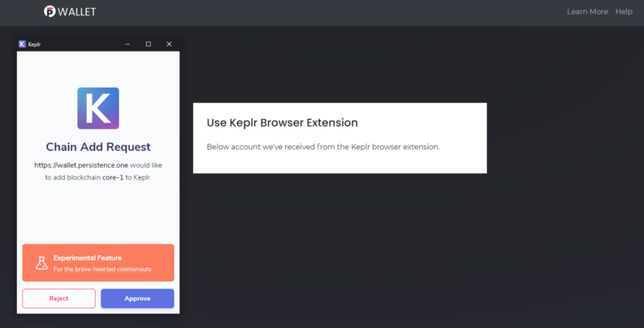Click the large Keplr logo
This screenshot has height=328, width=644.
coord(98,108)
